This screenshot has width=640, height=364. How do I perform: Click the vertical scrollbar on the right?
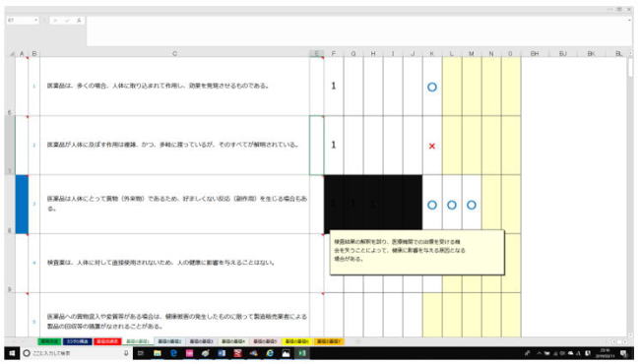pos(630,196)
